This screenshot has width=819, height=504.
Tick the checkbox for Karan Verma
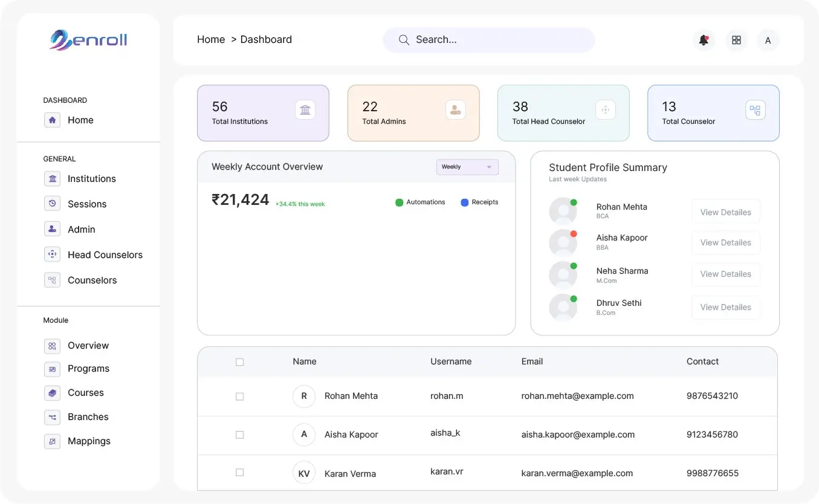[240, 473]
